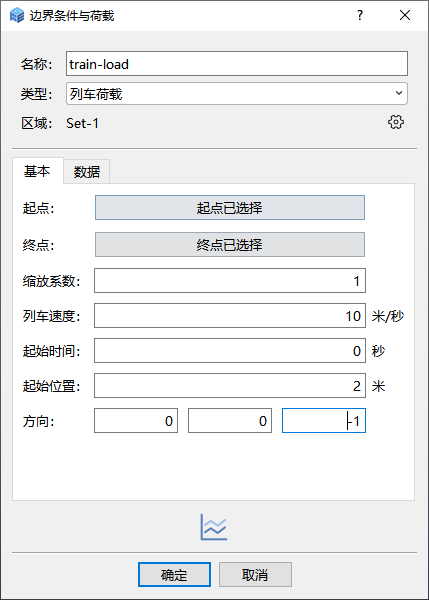Viewport: 429px width, 600px height.
Task: Close the boundary conditions dialog
Action: coord(405,15)
